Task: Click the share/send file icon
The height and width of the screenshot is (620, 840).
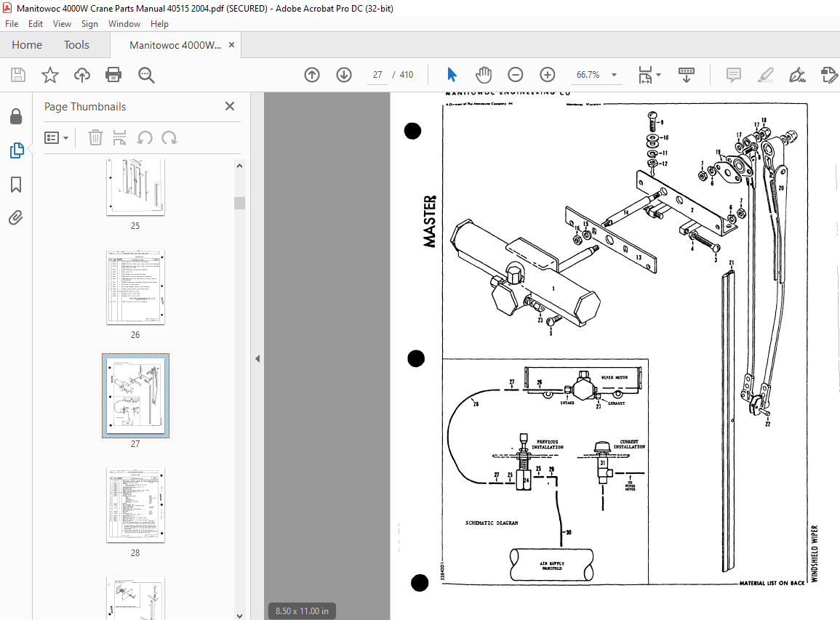Action: 829,75
